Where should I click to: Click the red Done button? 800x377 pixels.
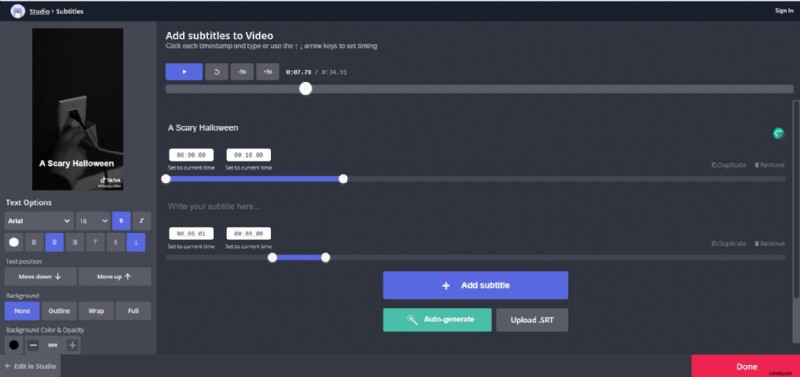click(x=746, y=366)
